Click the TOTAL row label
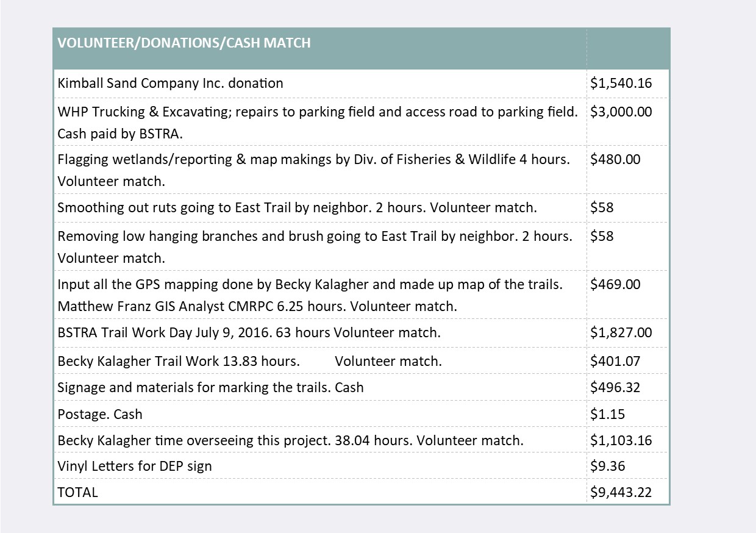 coord(77,493)
